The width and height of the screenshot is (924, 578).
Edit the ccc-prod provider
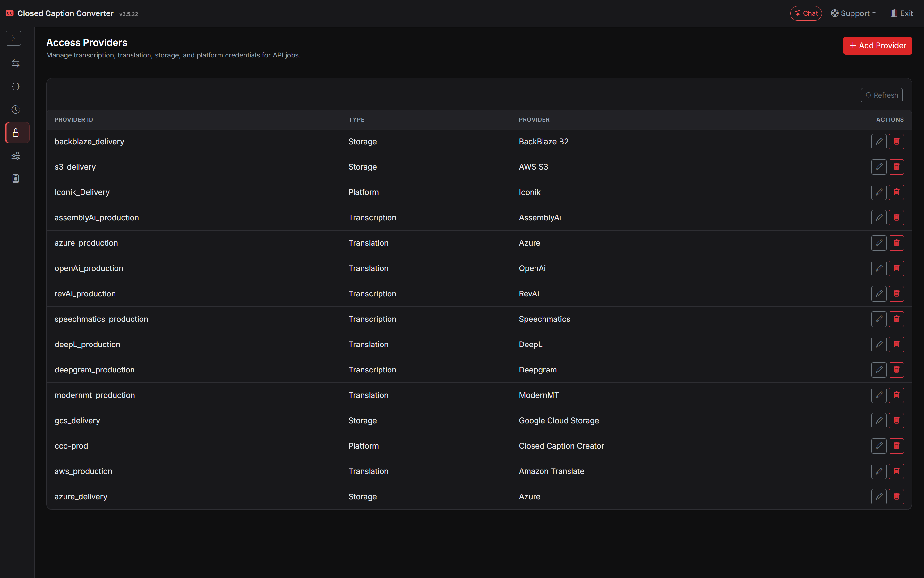(878, 446)
